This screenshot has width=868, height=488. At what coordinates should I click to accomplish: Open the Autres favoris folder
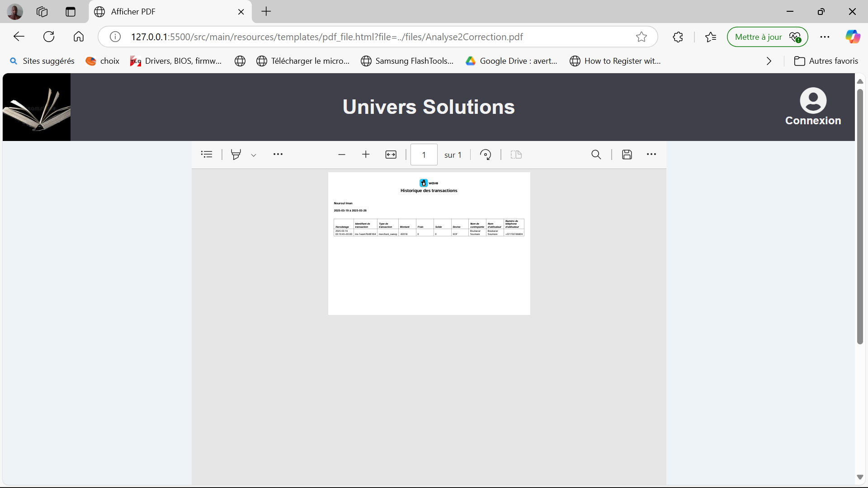pos(826,61)
